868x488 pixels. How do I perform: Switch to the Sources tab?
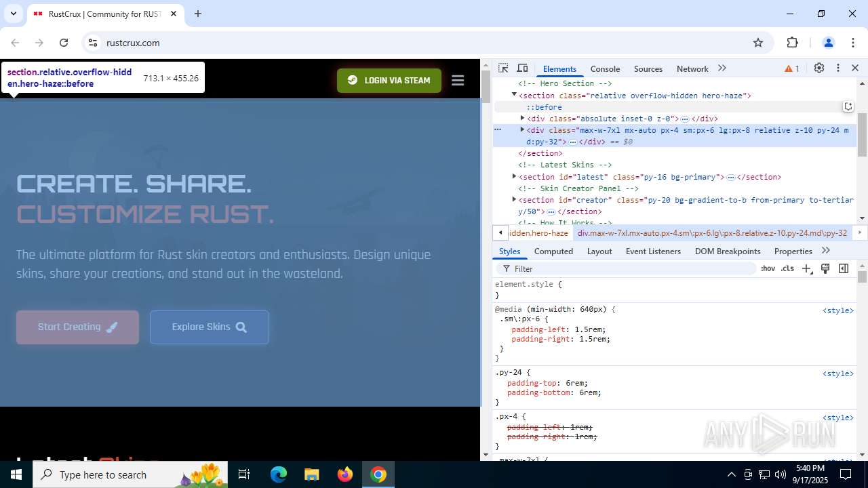[648, 68]
